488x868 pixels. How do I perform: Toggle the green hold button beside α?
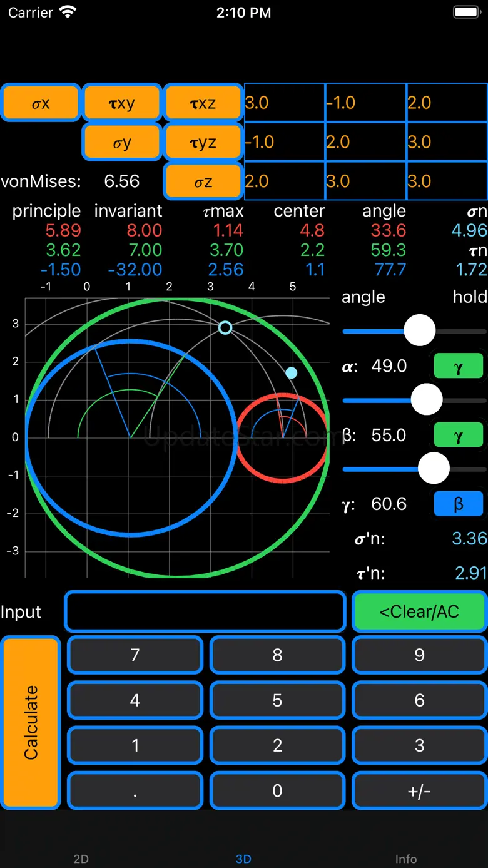pyautogui.click(x=459, y=366)
